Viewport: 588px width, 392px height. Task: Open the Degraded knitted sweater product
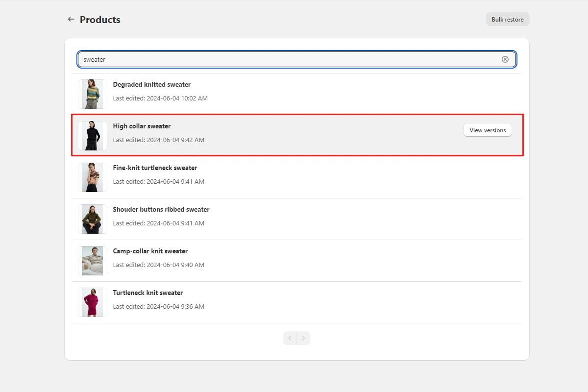tap(152, 84)
